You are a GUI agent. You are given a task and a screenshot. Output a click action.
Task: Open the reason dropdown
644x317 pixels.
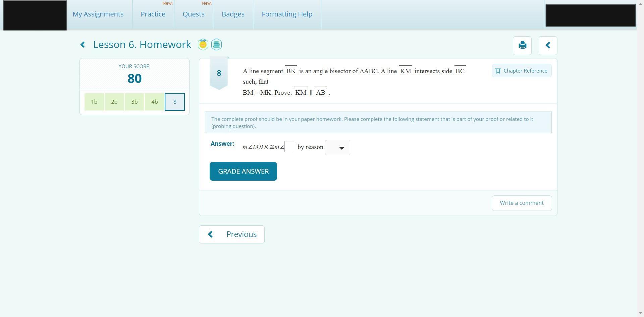pyautogui.click(x=337, y=147)
